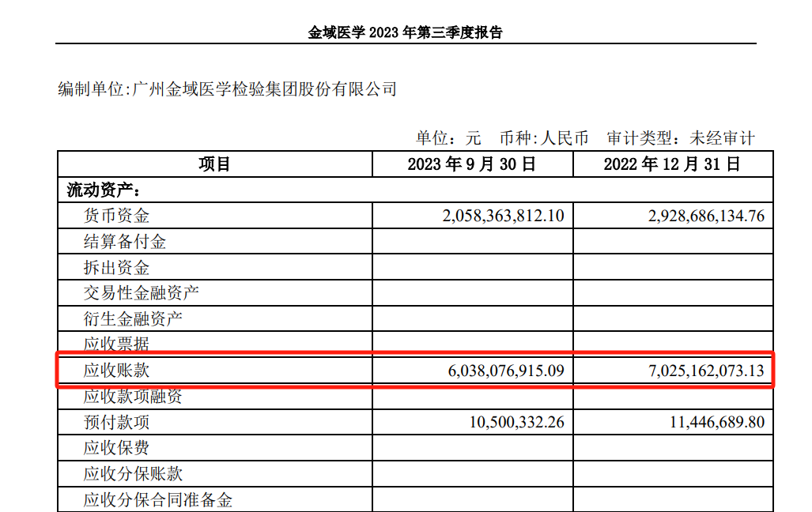Click the 货币资金 row label
This screenshot has width=812, height=512.
pyautogui.click(x=116, y=216)
